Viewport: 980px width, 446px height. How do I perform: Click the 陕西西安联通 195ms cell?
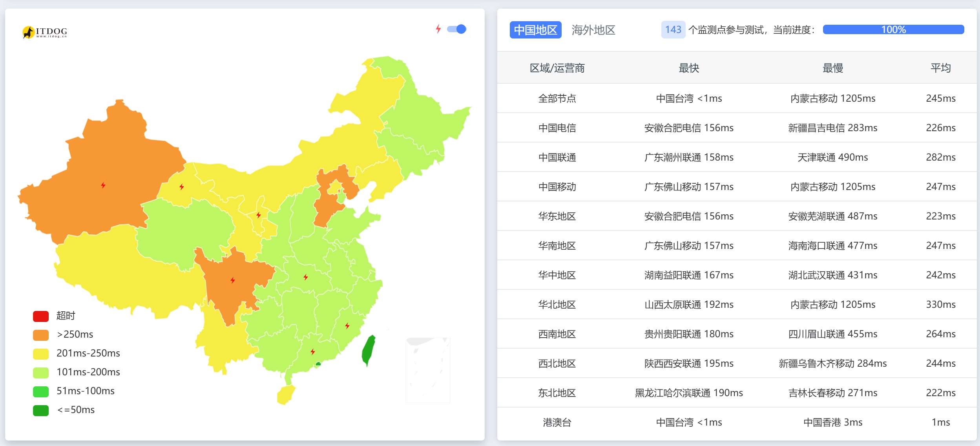[x=689, y=363]
